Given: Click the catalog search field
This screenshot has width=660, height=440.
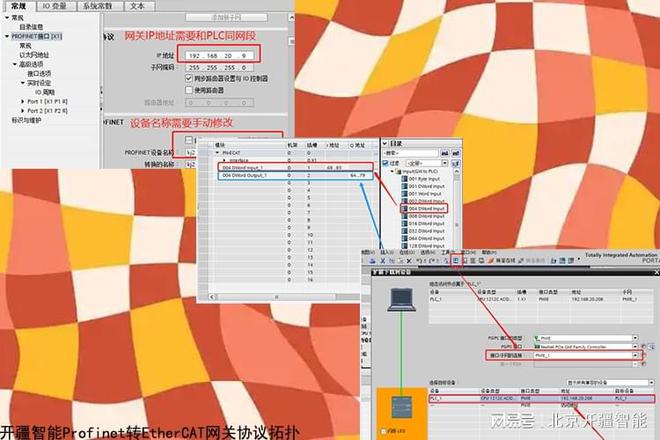Looking at the screenshot, I should (410, 153).
